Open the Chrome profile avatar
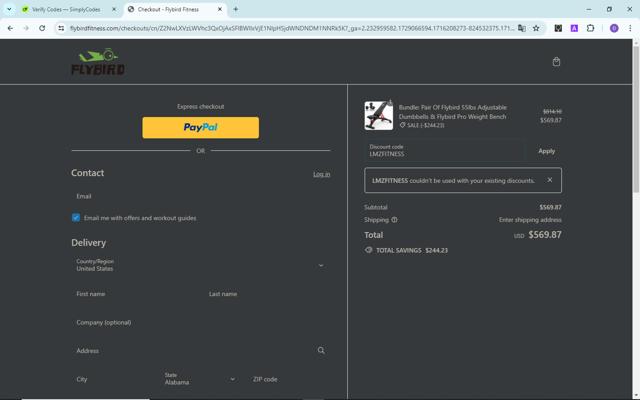640x400 pixels. click(x=614, y=28)
